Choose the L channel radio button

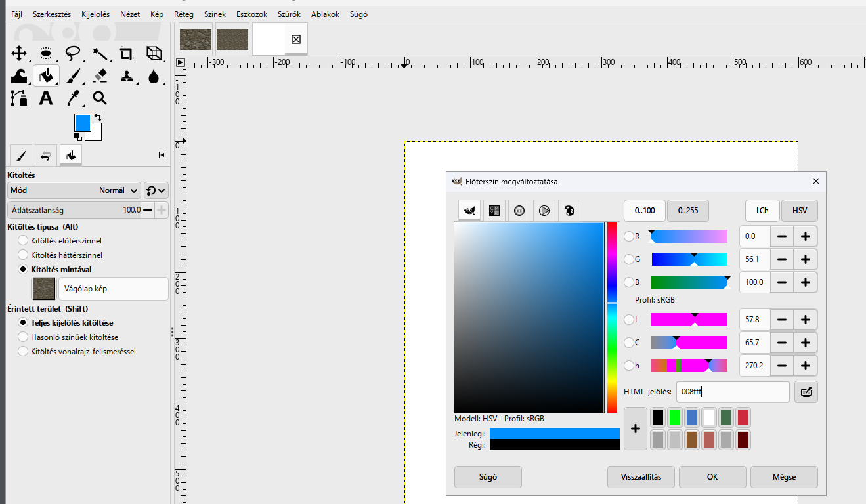[x=629, y=320]
